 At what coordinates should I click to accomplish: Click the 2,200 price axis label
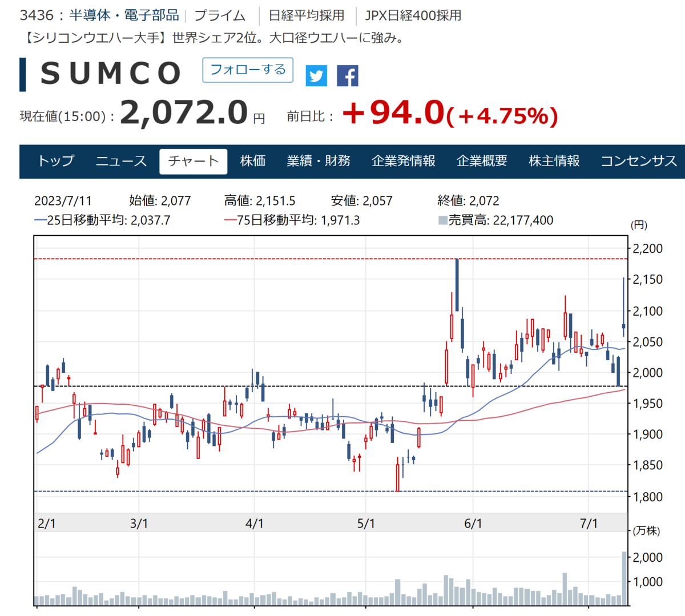648,249
